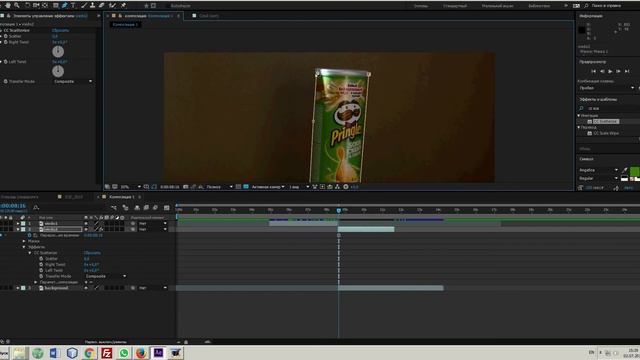Expand the Маски group in timeline
This screenshot has height=360, width=640.
pyautogui.click(x=24, y=241)
